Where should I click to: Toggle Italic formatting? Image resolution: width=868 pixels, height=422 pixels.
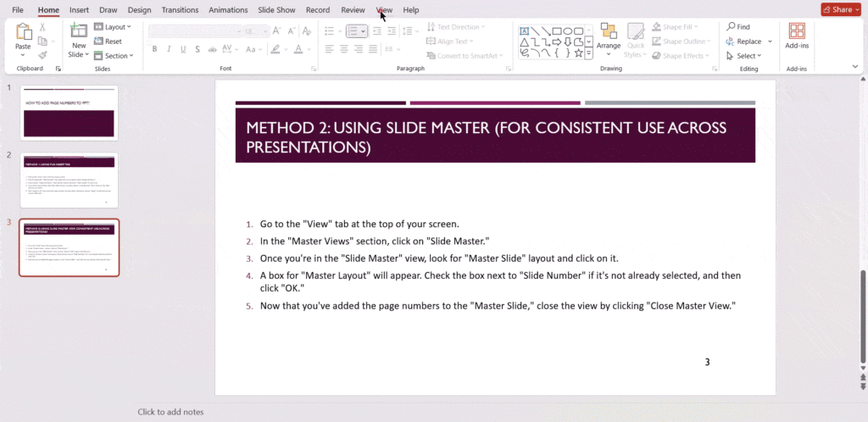(x=169, y=49)
